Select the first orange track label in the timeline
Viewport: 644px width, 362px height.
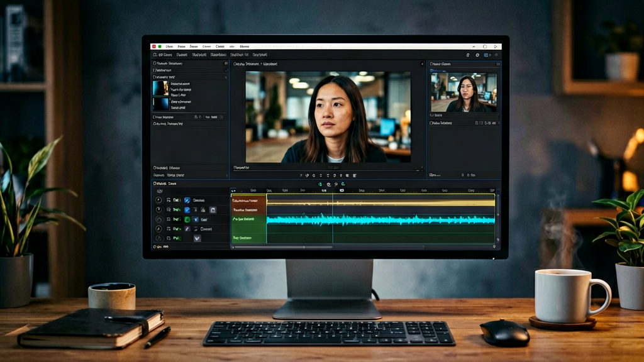coord(249,200)
